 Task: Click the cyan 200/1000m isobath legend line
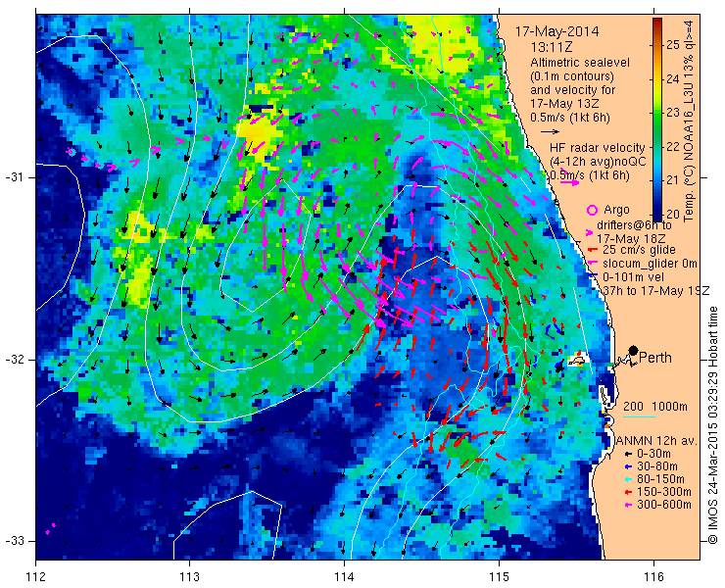(x=640, y=417)
